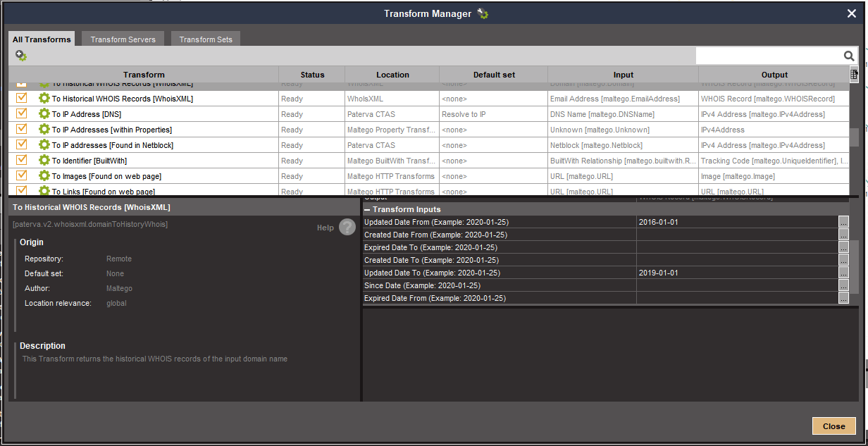Sort by the Location column header
868x446 pixels.
[x=392, y=75]
